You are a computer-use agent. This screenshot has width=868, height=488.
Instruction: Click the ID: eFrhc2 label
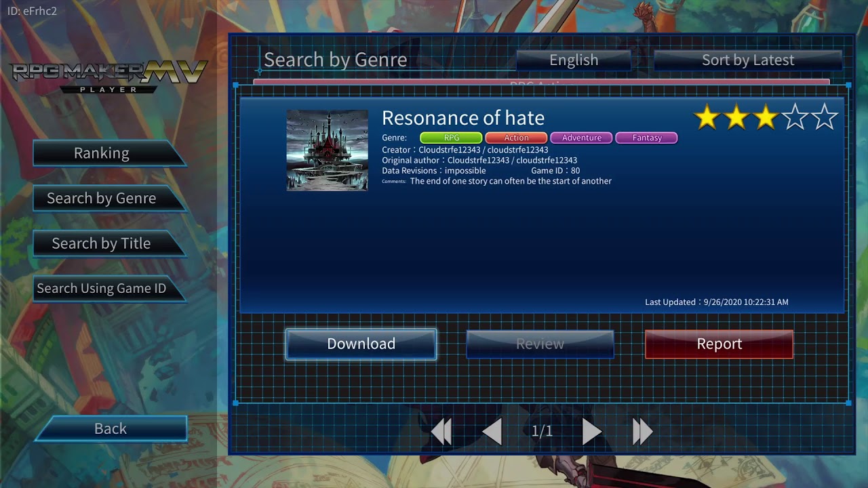coord(32,12)
